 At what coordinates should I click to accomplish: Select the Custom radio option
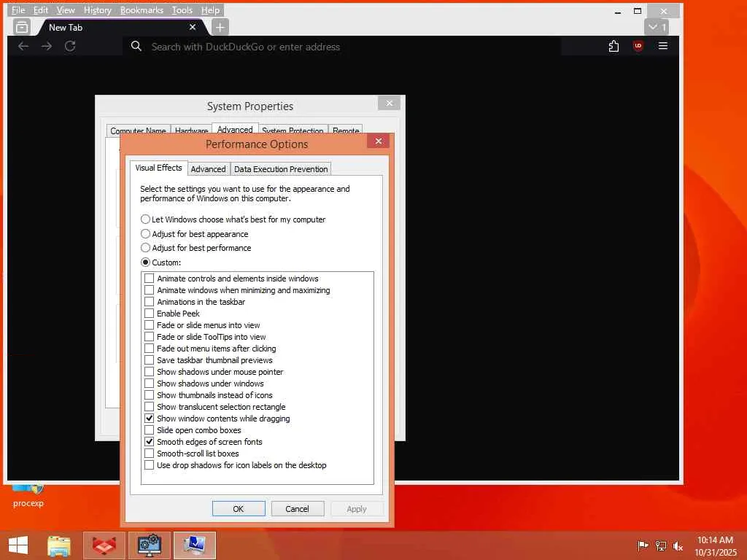point(161,262)
